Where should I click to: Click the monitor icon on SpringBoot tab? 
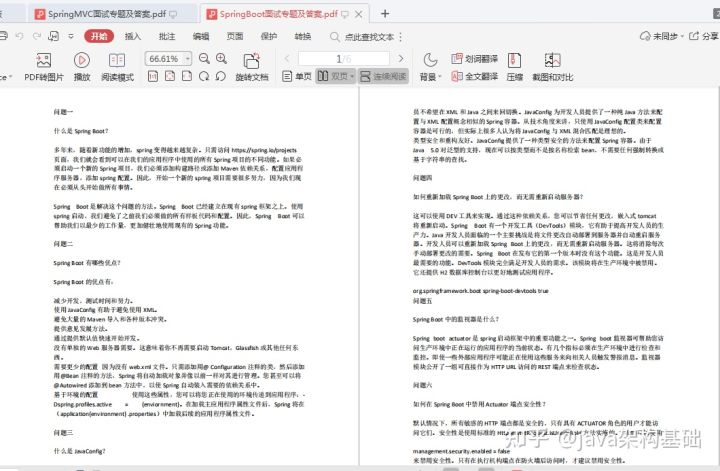coord(344,15)
